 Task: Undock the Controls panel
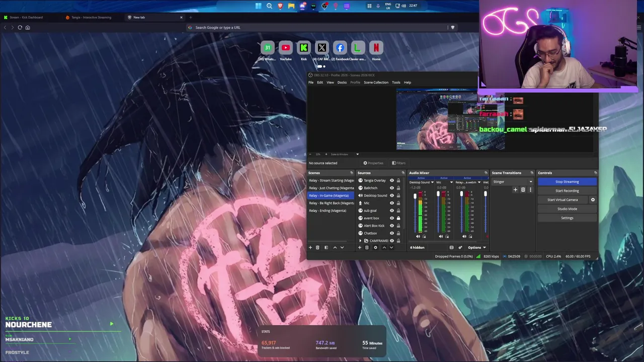coord(596,173)
